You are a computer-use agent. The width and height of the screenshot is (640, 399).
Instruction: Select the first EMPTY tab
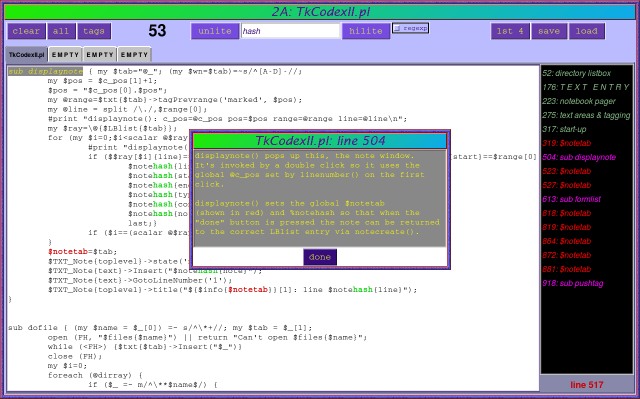coord(65,55)
